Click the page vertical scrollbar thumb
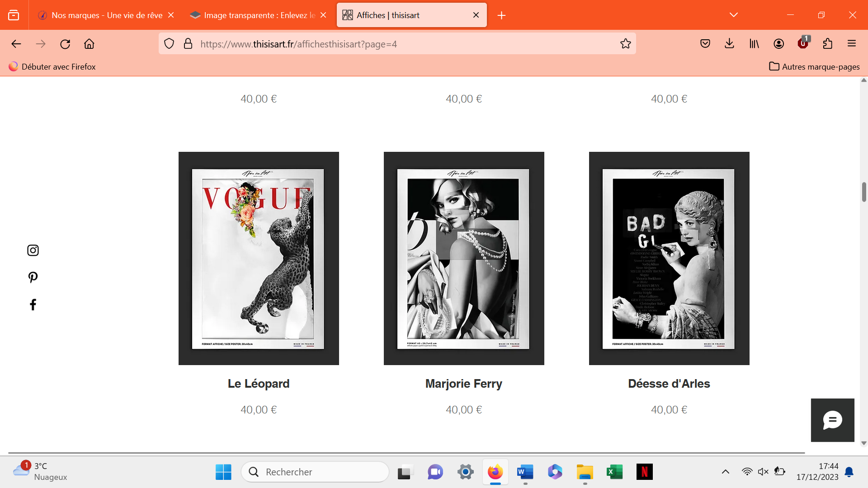The height and width of the screenshot is (488, 868). click(864, 192)
